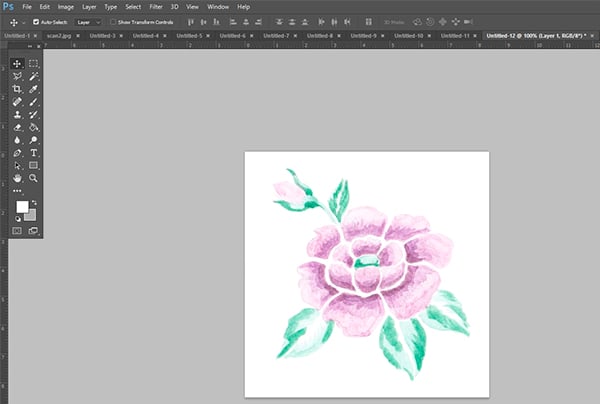Click the Align left edges icon

(233, 22)
